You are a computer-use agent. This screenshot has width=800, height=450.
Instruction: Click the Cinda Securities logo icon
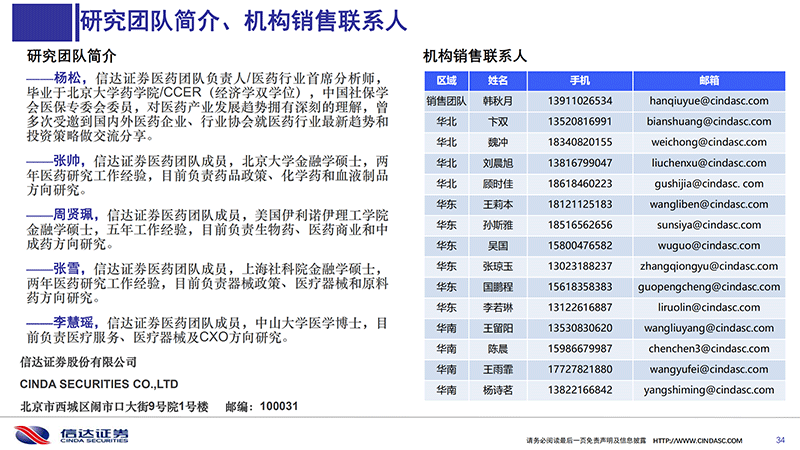tap(32, 435)
